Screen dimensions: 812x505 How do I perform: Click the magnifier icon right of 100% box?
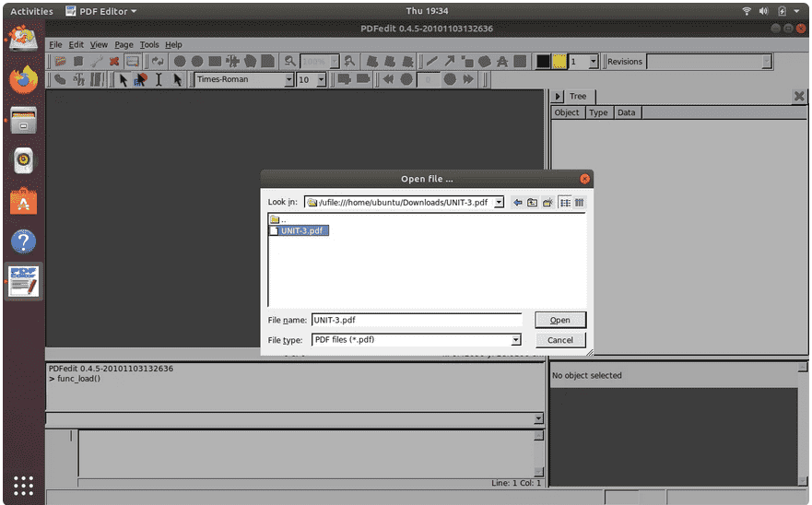pyautogui.click(x=349, y=61)
